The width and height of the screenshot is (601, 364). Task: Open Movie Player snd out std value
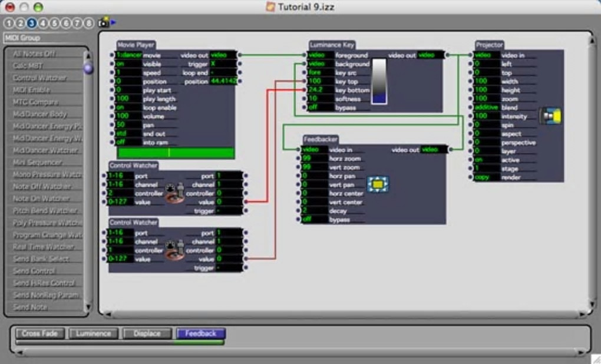click(x=128, y=134)
